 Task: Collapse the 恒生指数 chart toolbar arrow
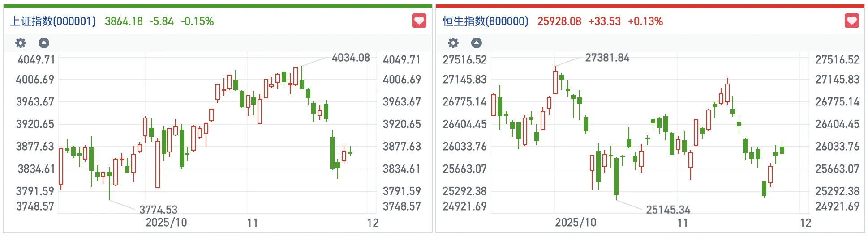click(477, 43)
